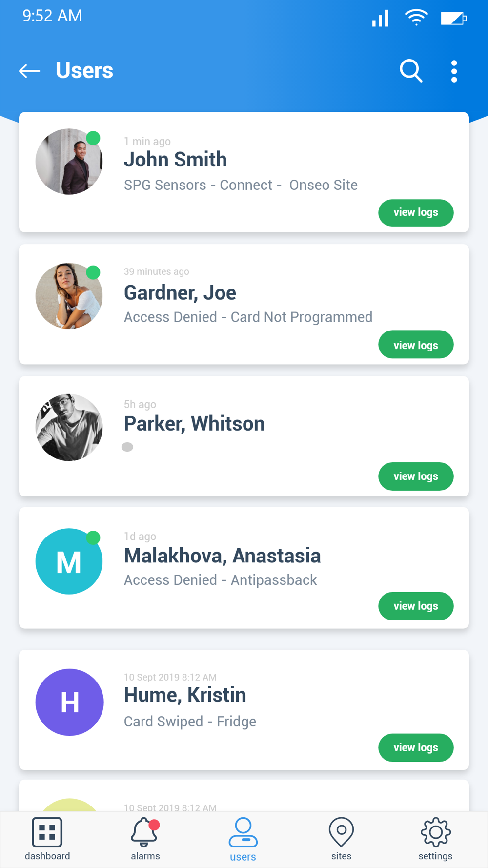View logs for Gardner, Joe
This screenshot has height=868, width=488.
(x=416, y=345)
